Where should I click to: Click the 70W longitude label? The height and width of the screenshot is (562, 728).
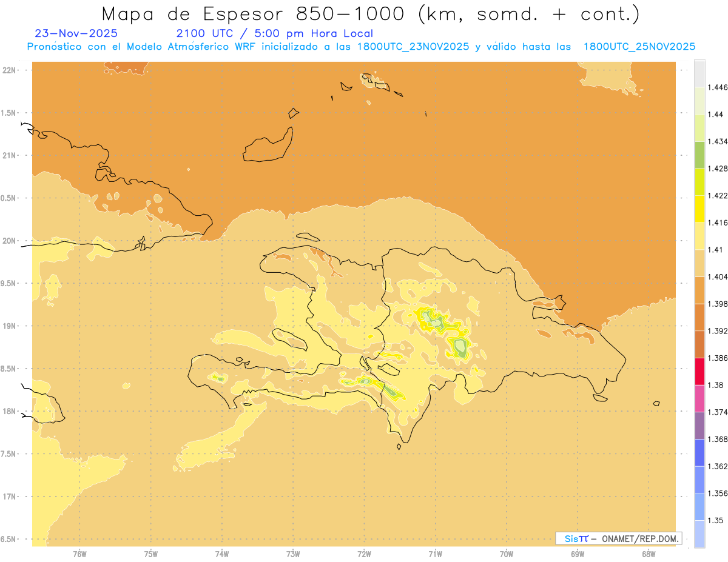507,554
